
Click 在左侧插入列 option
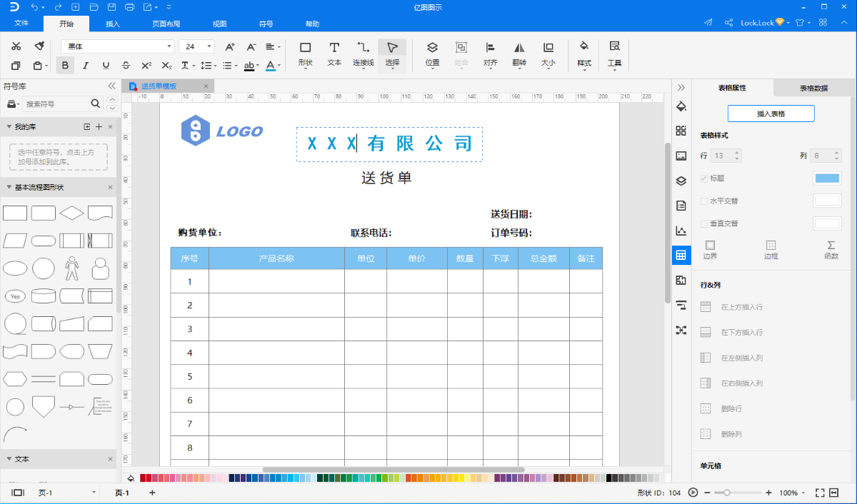click(731, 358)
